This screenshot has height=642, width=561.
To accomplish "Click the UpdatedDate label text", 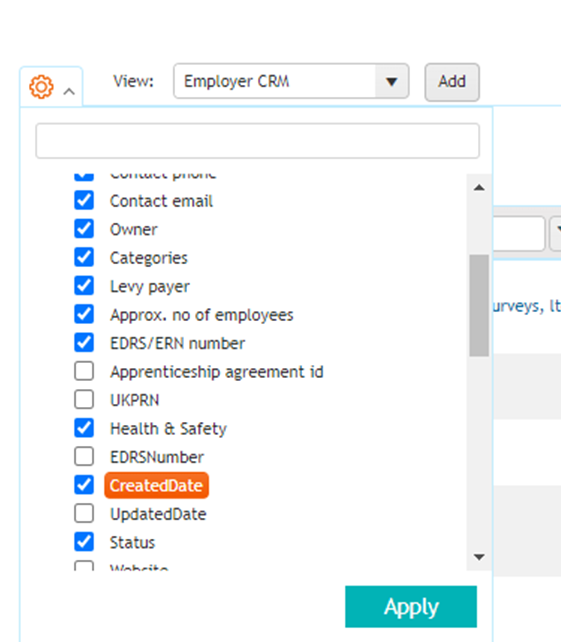I will pos(158,514).
